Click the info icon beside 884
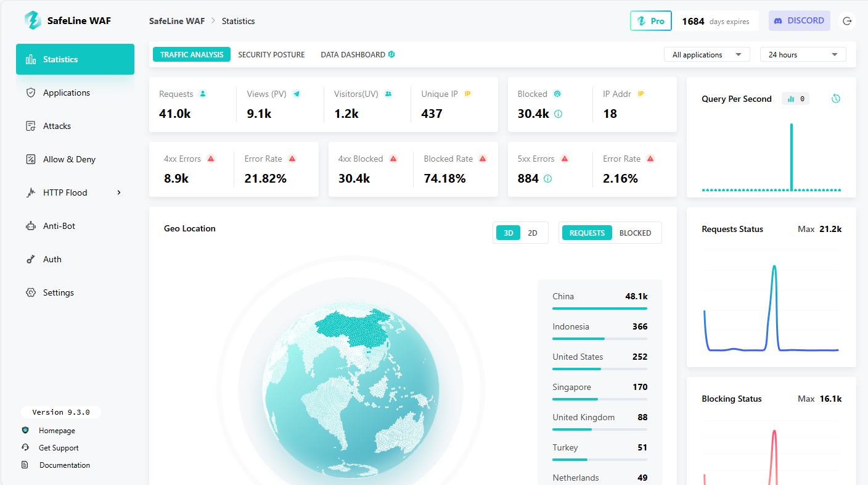Image resolution: width=868 pixels, height=485 pixels. tap(547, 179)
